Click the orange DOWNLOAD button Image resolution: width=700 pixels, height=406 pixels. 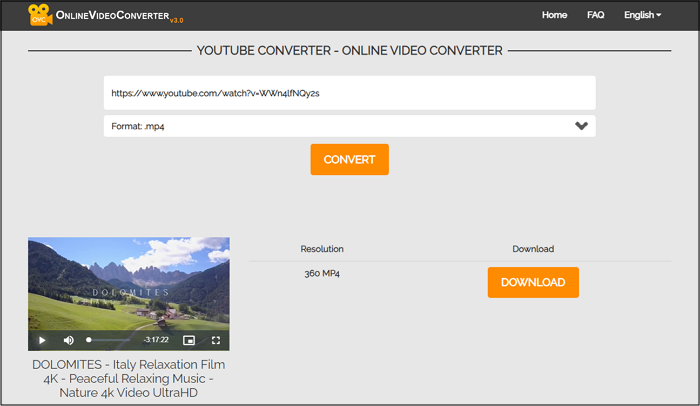pos(533,282)
